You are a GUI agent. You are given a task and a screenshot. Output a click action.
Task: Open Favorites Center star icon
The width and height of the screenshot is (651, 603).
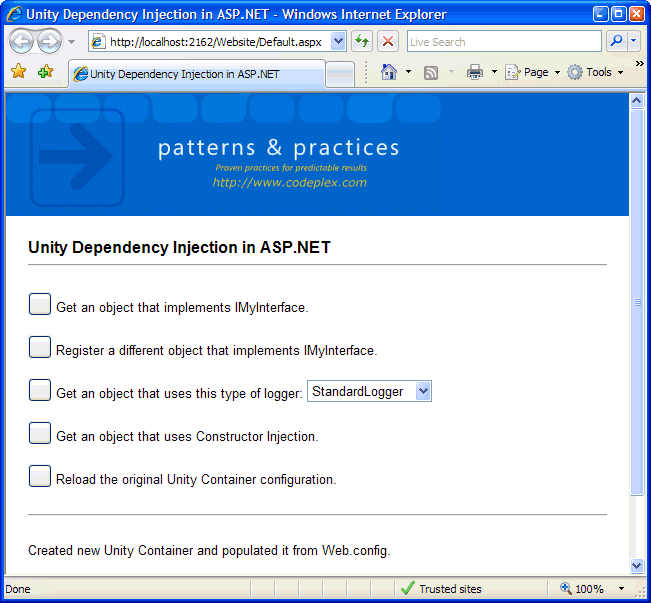click(x=19, y=71)
